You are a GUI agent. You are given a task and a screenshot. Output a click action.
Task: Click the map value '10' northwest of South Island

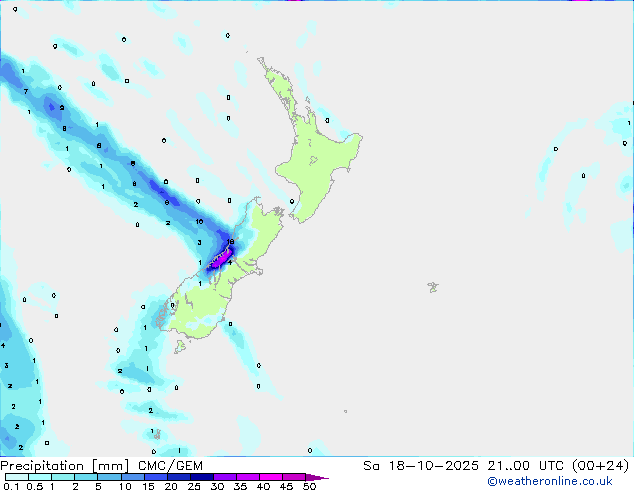point(199,222)
